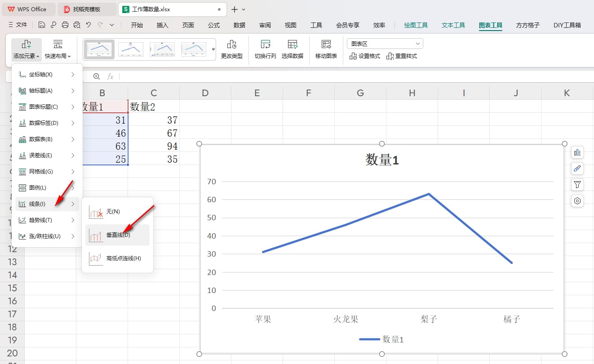
Task: Switch to the WPS Office tab
Action: [x=28, y=9]
